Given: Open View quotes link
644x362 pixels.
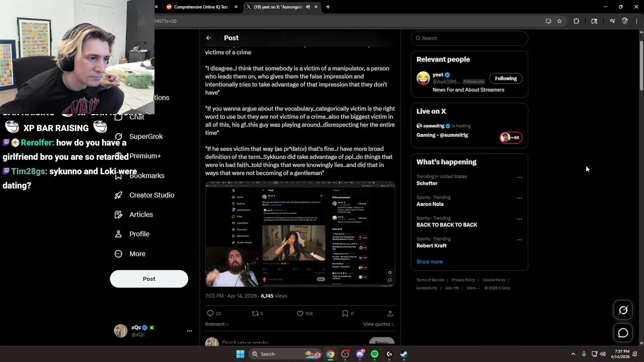Looking at the screenshot, I should point(378,324).
